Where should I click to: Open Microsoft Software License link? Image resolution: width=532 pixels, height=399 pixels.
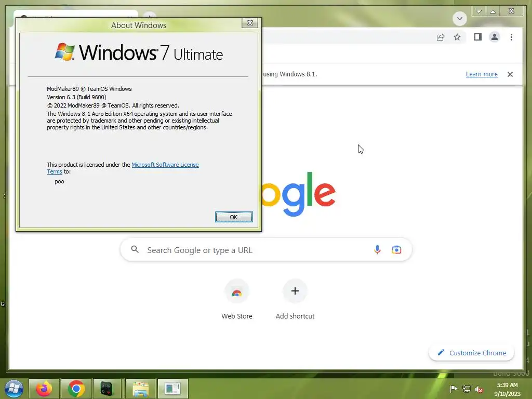165,165
